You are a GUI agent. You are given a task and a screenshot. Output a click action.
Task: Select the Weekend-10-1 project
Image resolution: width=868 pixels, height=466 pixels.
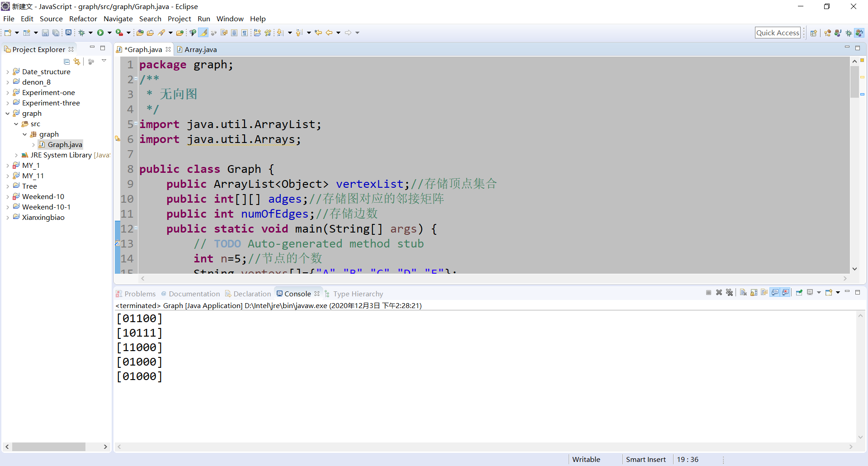pyautogui.click(x=46, y=207)
